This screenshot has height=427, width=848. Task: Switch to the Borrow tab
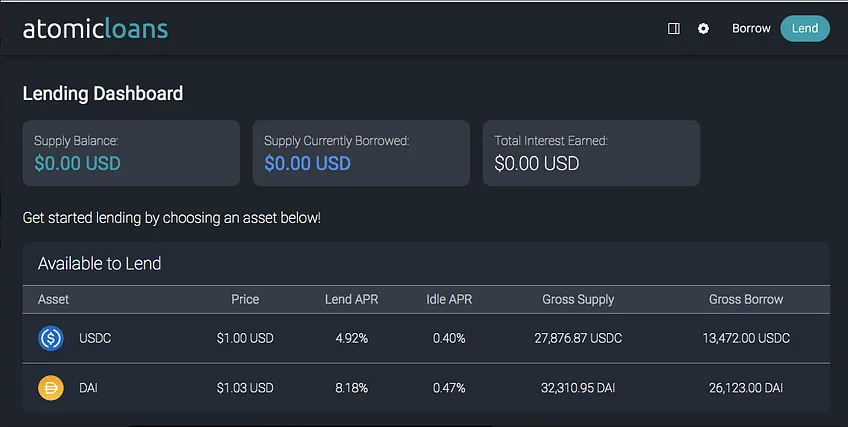click(751, 29)
